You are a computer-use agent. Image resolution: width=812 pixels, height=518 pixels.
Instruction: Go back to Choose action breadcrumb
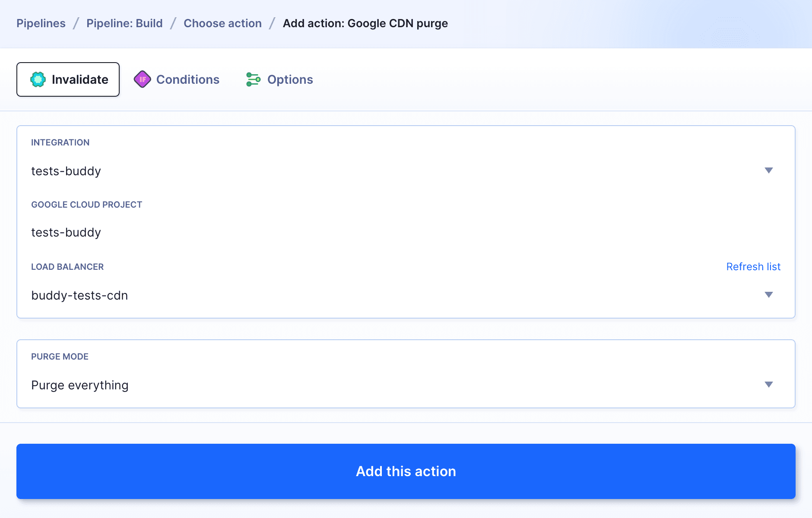point(223,23)
